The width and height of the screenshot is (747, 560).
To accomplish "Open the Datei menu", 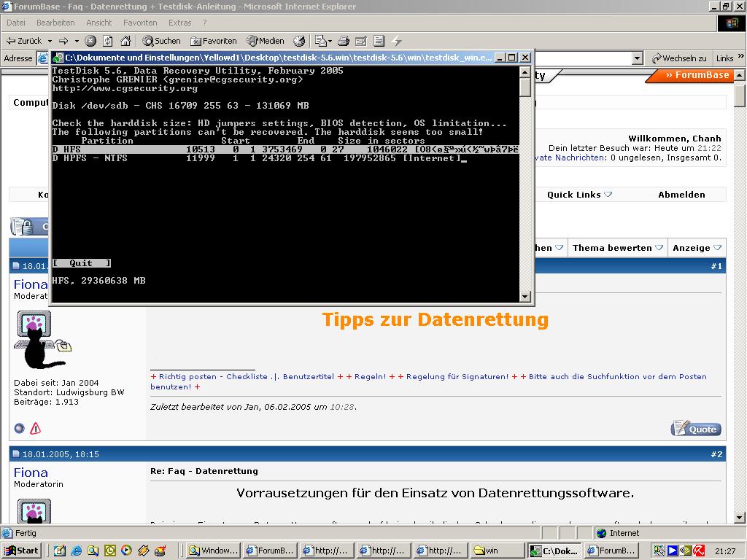I will tap(16, 23).
